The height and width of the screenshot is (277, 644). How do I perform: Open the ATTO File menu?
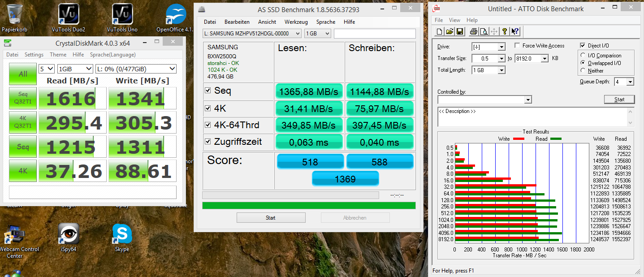tap(439, 20)
